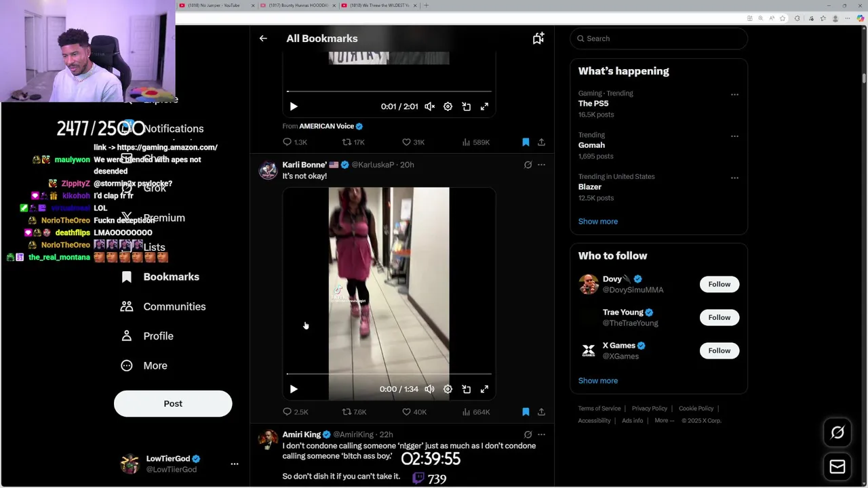Open More in the sidebar
The image size is (868, 488).
pyautogui.click(x=144, y=366)
